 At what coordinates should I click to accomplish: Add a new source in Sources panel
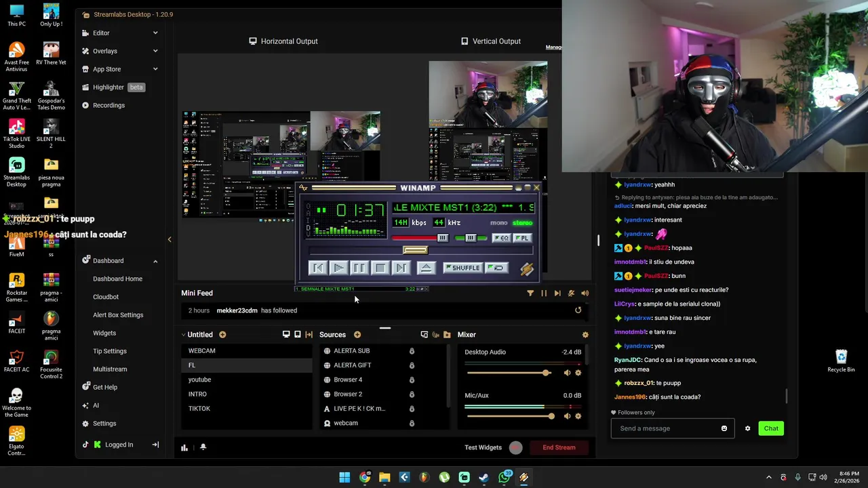tap(357, 335)
